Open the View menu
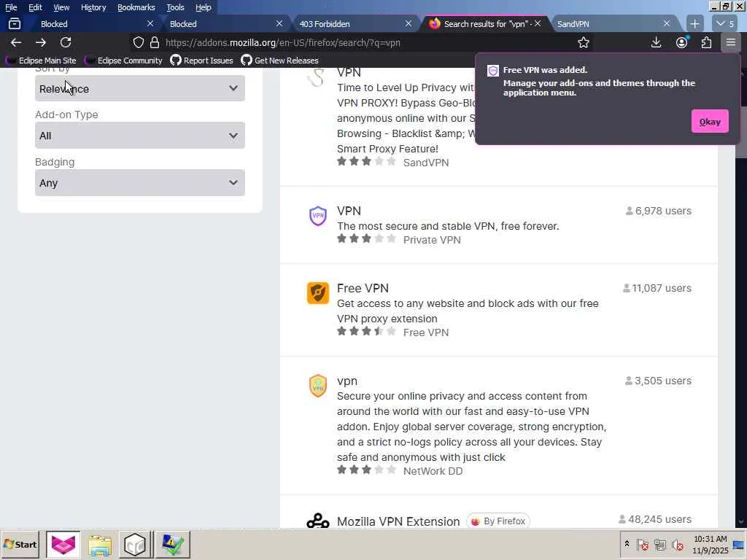747x560 pixels. point(61,7)
